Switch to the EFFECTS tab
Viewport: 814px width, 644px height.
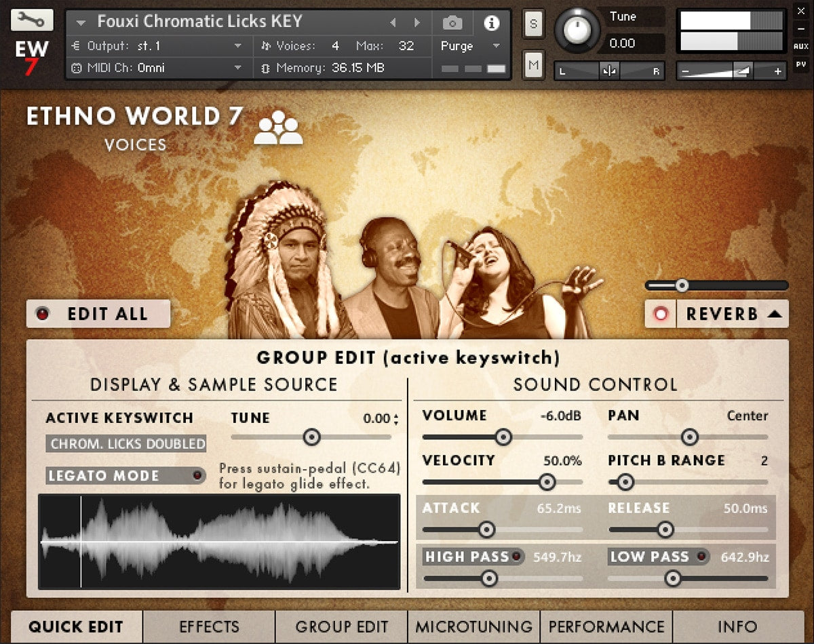click(209, 626)
